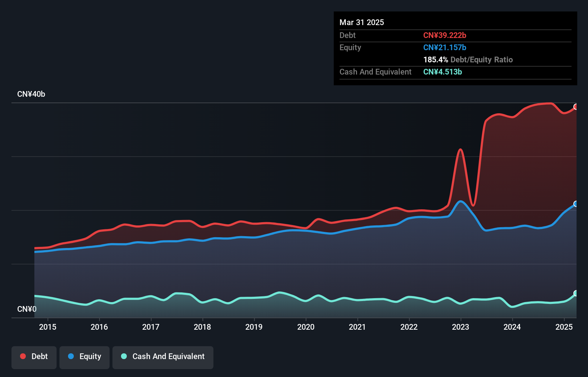Click the 2018 x-axis label

tap(202, 327)
